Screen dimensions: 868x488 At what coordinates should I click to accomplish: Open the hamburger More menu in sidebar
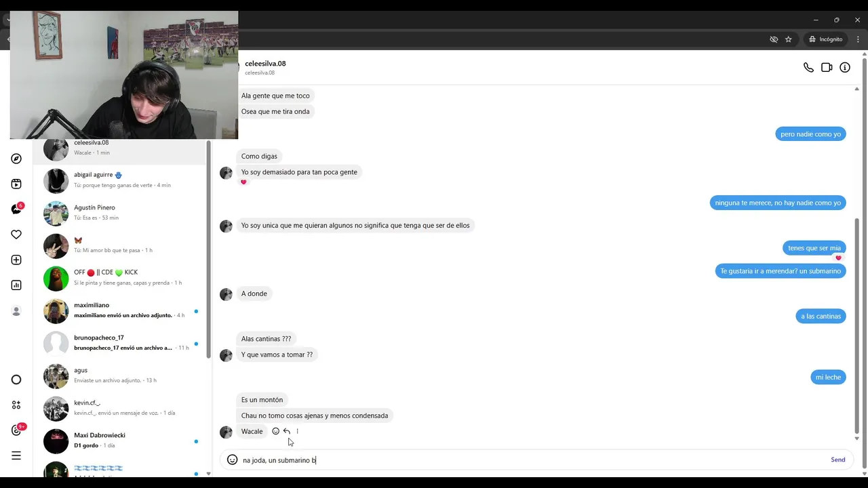(16, 455)
